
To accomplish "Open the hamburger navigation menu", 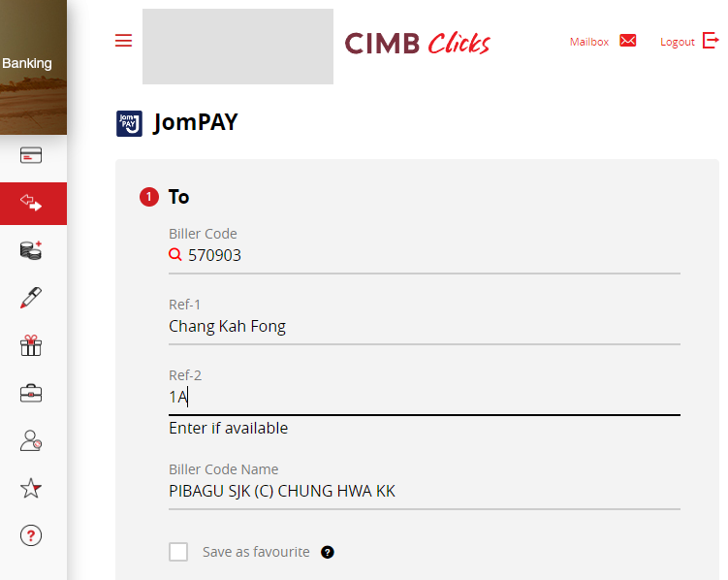I will click(x=123, y=41).
